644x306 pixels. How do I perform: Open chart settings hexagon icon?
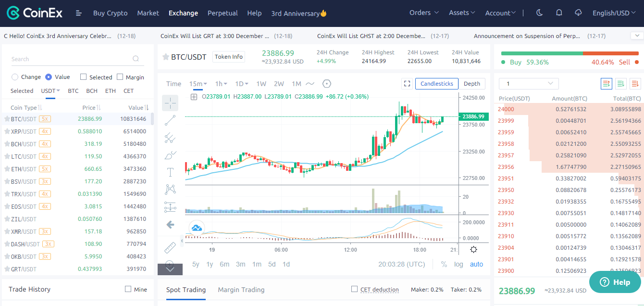[327, 84]
